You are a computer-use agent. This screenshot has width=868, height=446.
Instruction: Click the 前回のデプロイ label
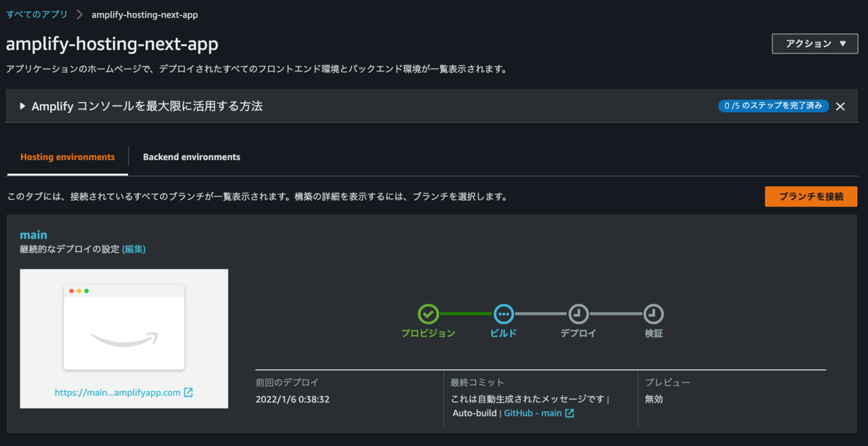286,382
